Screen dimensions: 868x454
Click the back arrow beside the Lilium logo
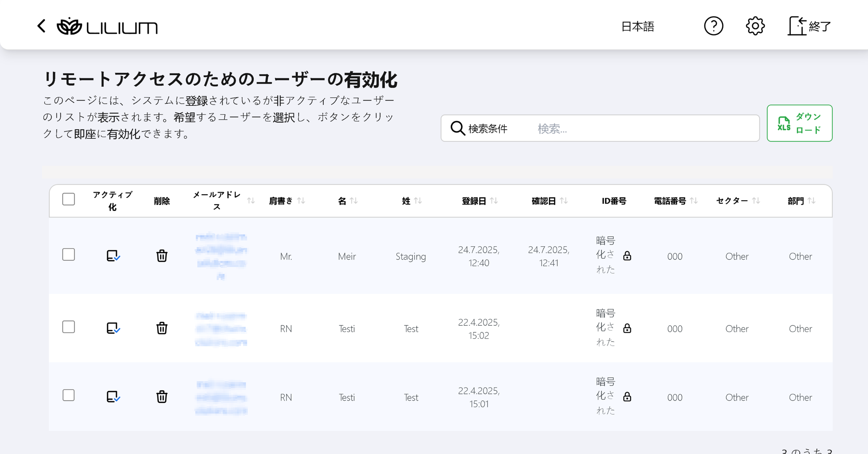click(x=42, y=26)
